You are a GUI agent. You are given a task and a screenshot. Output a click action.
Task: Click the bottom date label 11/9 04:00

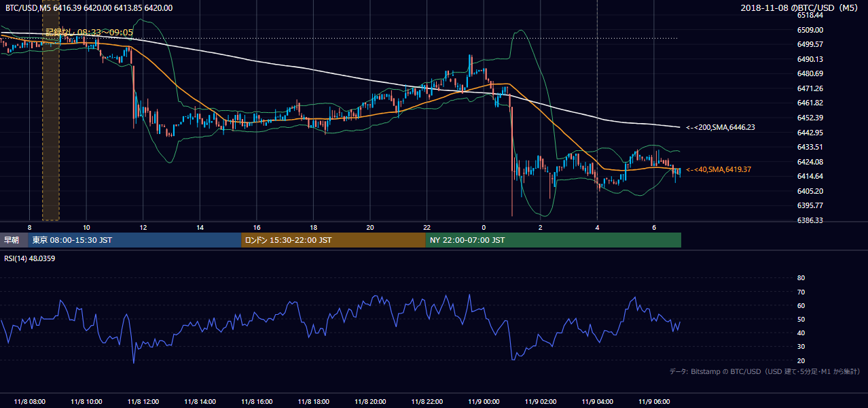(x=597, y=401)
